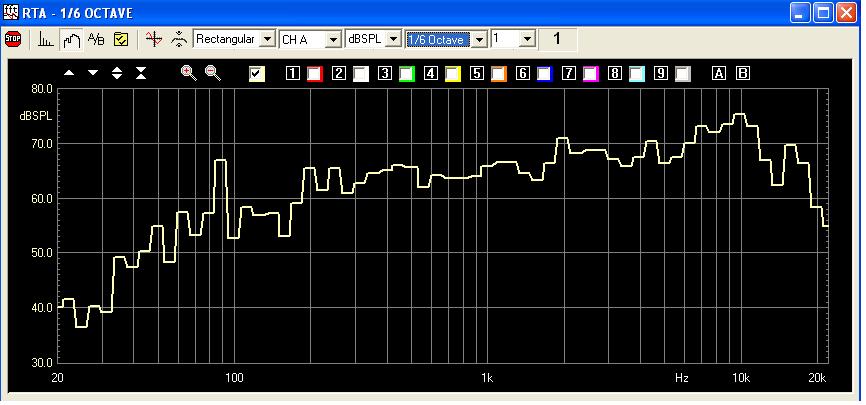Image resolution: width=866 pixels, height=405 pixels.
Task: Switch to bar graph display icon
Action: [46, 39]
